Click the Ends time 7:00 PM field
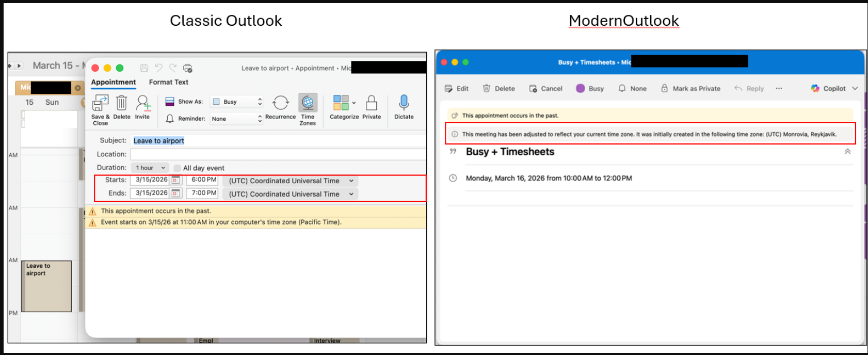Screen dimensions: 868x355 (x=202, y=193)
